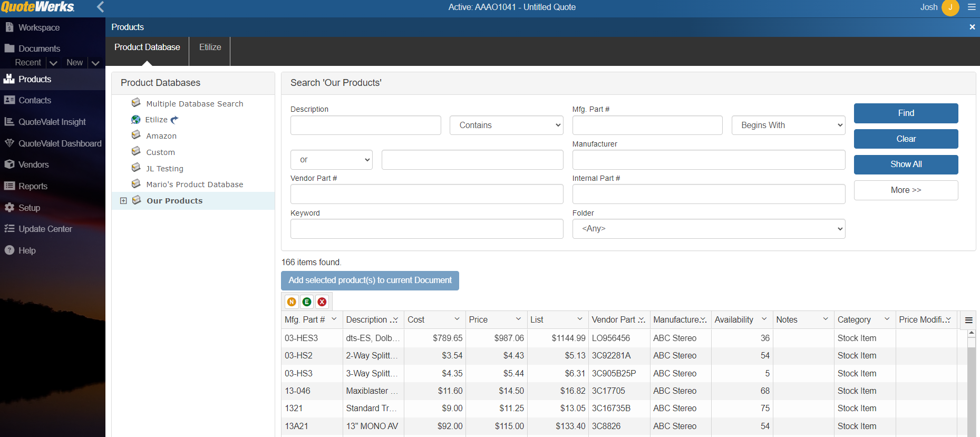Click Add selected product(s) to current Document
This screenshot has height=437, width=980.
click(x=370, y=280)
